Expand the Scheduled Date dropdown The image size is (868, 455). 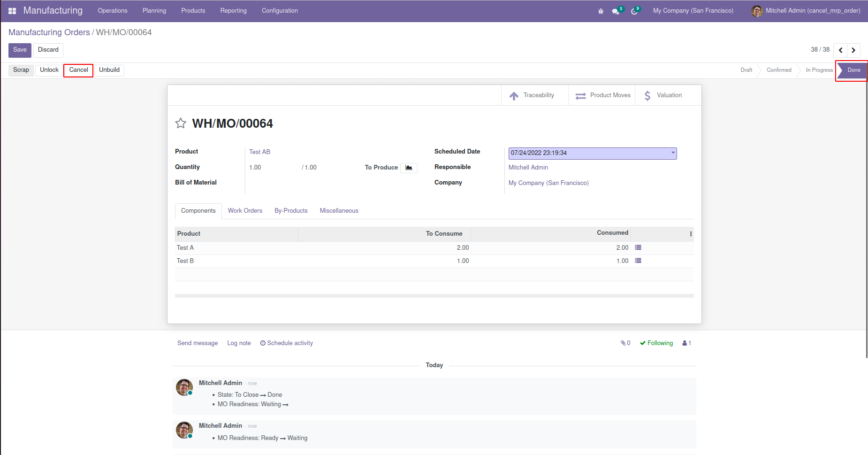[673, 153]
